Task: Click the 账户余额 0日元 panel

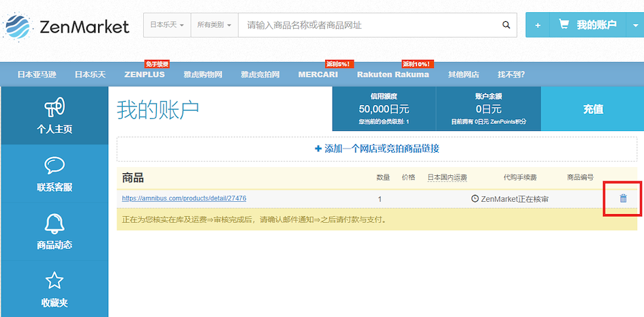Action: pos(489,109)
